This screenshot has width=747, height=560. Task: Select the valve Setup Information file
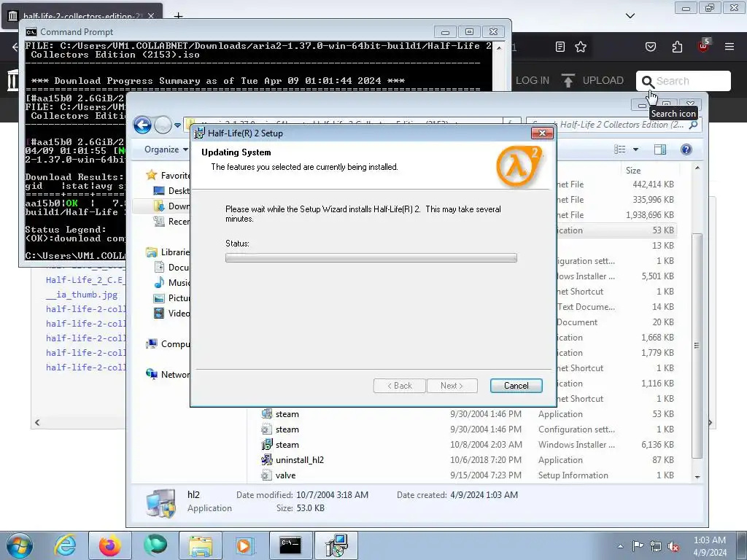[x=285, y=475]
